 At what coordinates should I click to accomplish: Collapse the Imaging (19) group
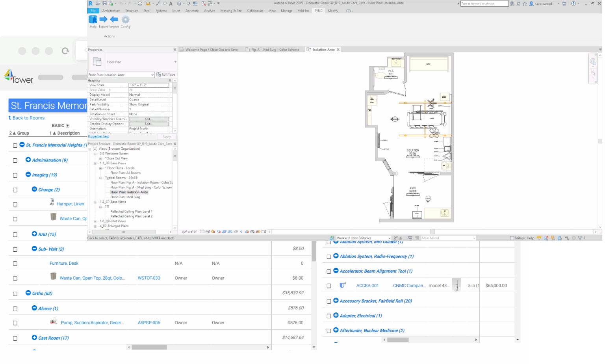pyautogui.click(x=28, y=175)
